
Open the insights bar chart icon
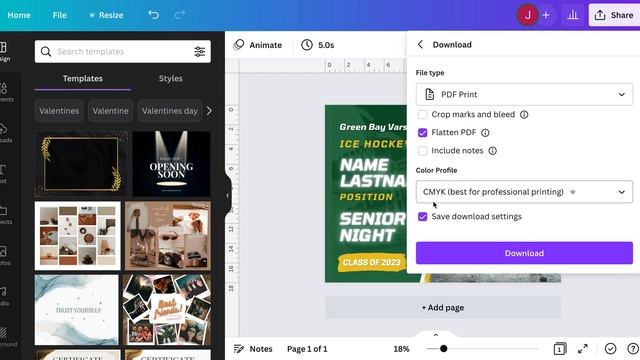pos(573,15)
